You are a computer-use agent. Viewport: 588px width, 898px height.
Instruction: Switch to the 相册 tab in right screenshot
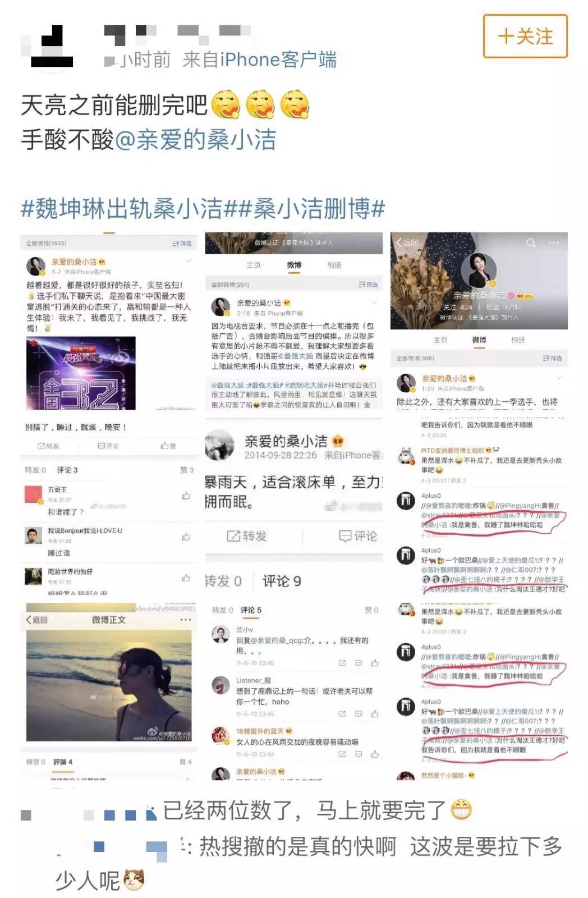[x=518, y=340]
